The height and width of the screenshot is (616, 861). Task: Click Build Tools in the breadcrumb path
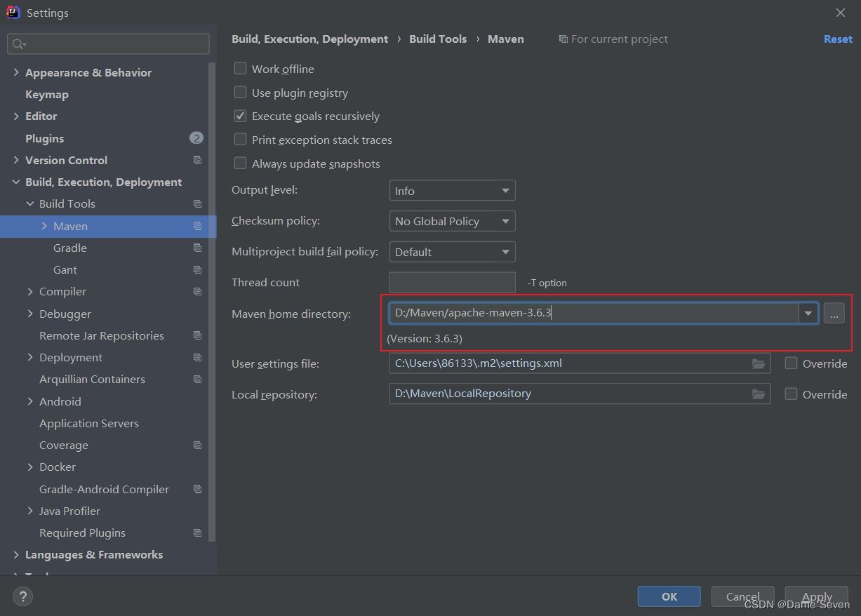click(438, 39)
